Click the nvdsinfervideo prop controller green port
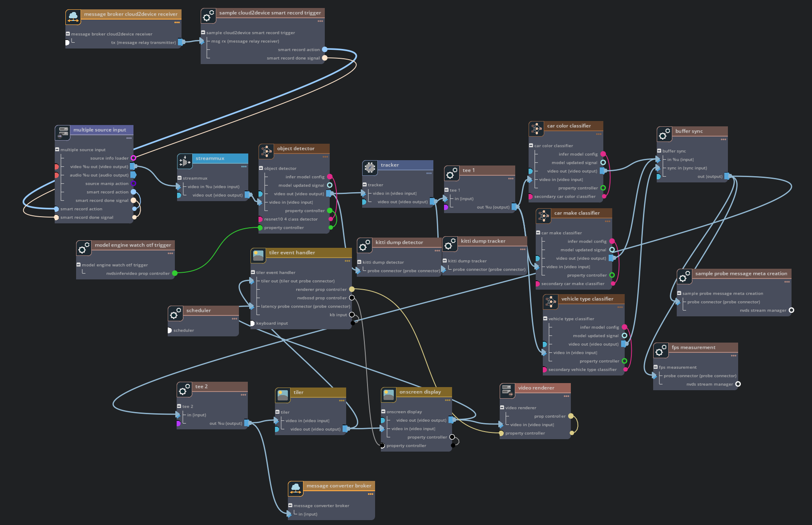This screenshot has height=525, width=812. tap(175, 273)
